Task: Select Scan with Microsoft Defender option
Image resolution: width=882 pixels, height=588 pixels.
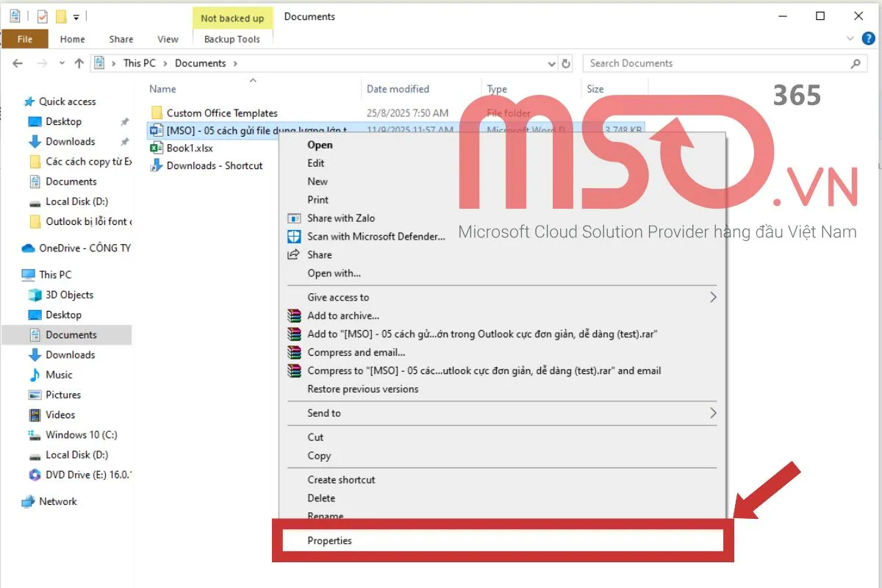Action: (376, 237)
